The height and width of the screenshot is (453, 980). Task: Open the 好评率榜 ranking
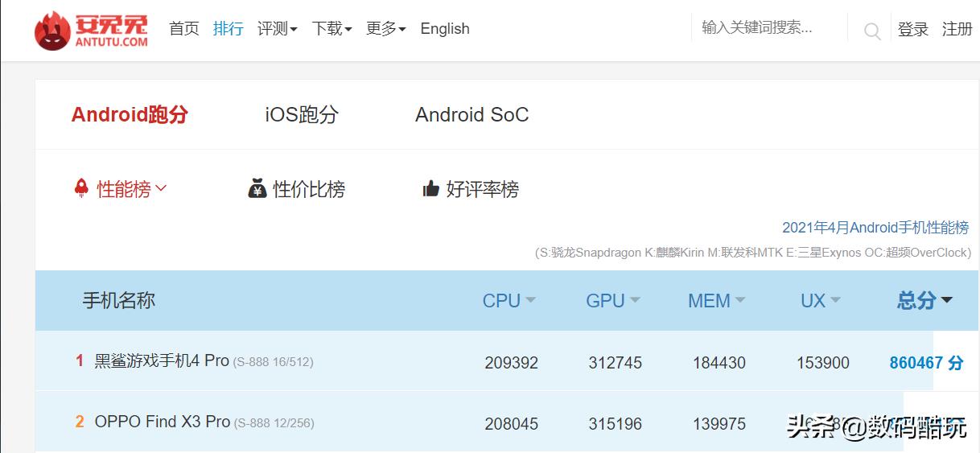[483, 189]
